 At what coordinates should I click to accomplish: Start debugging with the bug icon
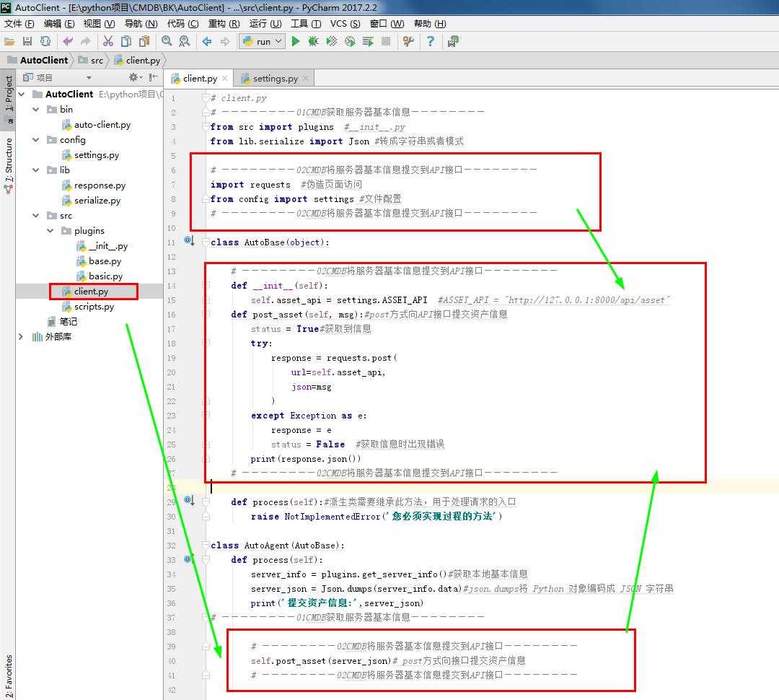313,42
